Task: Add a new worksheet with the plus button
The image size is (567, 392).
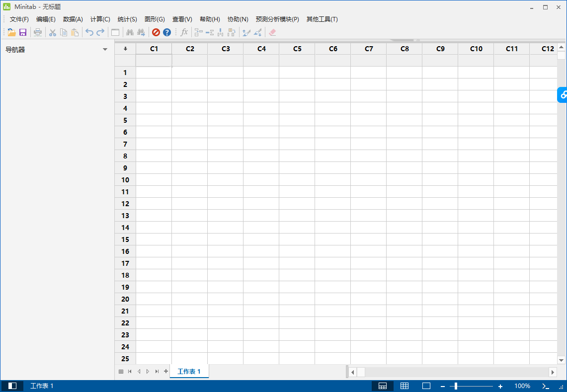Action: pos(165,371)
